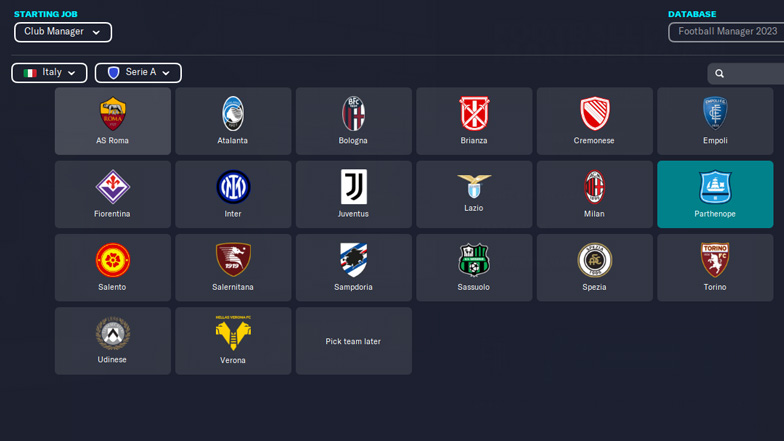The image size is (784, 441).
Task: Click the search magnifier icon
Action: (x=719, y=74)
